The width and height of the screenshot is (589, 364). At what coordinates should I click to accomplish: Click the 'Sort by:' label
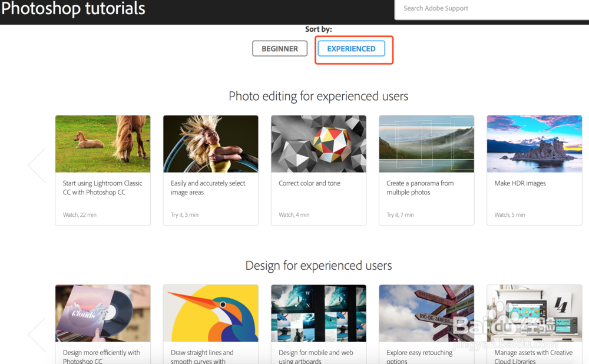319,29
